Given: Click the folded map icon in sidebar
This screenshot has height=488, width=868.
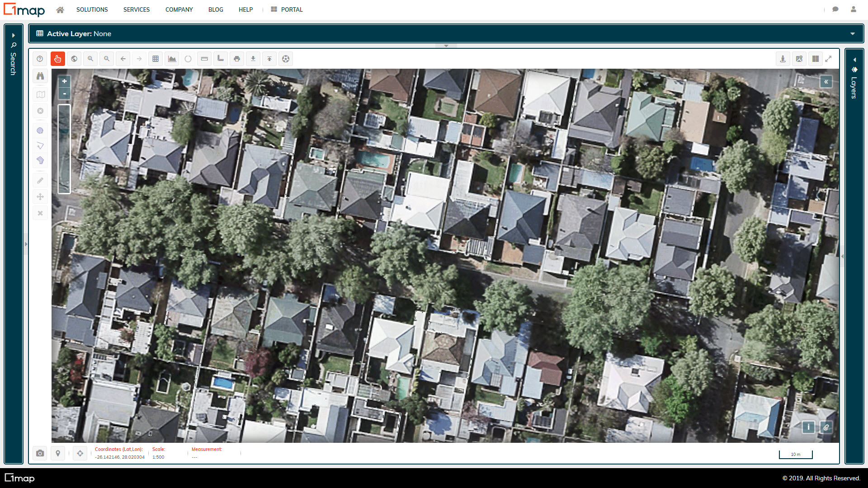Looking at the screenshot, I should tap(40, 94).
